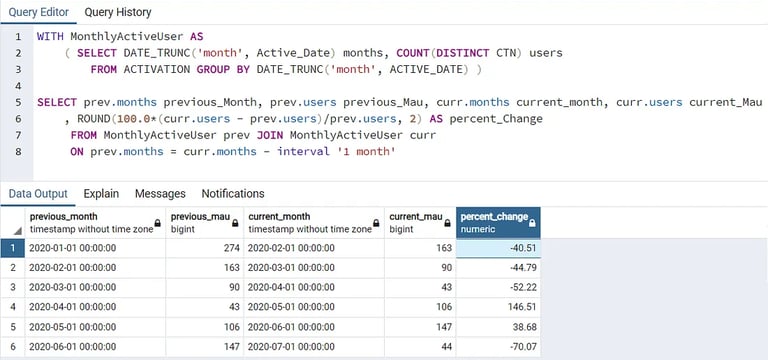Select the percent_change column header
Image resolution: width=768 pixels, height=360 pixels.
498,223
